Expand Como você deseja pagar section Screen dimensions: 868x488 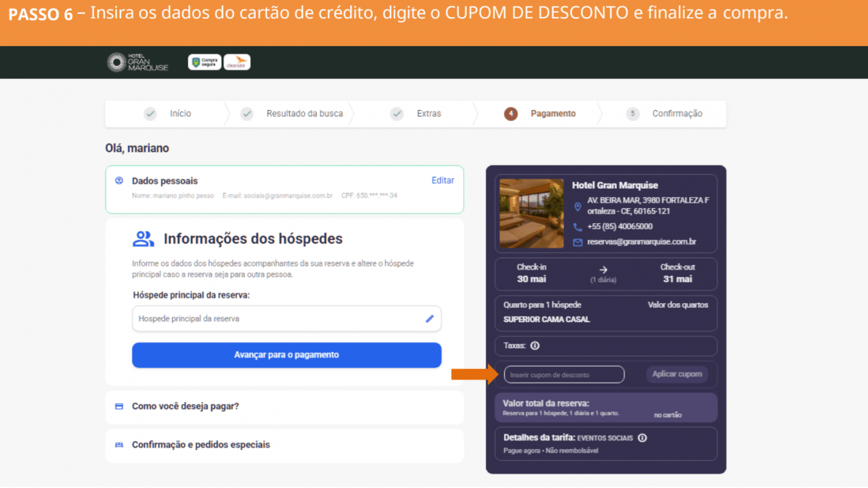tap(284, 406)
